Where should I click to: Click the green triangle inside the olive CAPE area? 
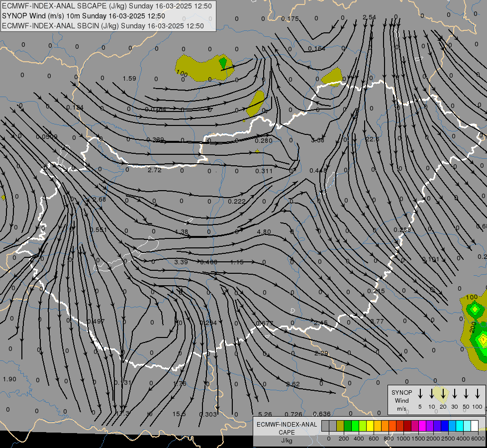tap(223, 63)
